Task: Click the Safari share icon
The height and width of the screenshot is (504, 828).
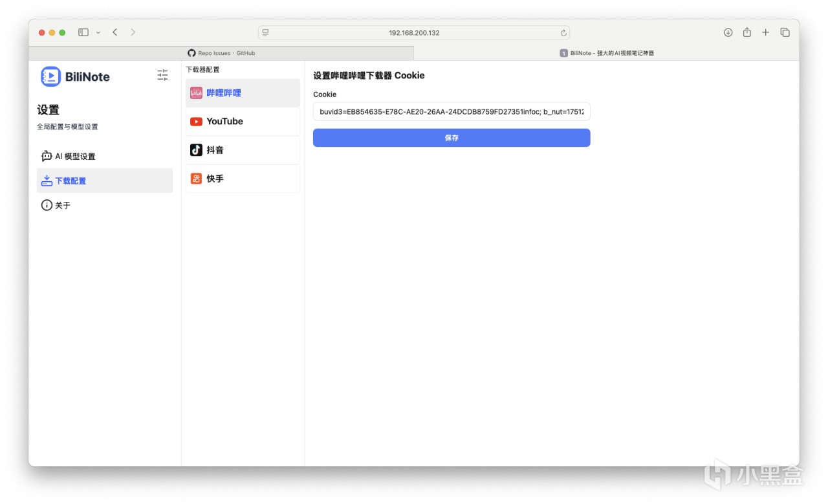Action: pyautogui.click(x=747, y=32)
